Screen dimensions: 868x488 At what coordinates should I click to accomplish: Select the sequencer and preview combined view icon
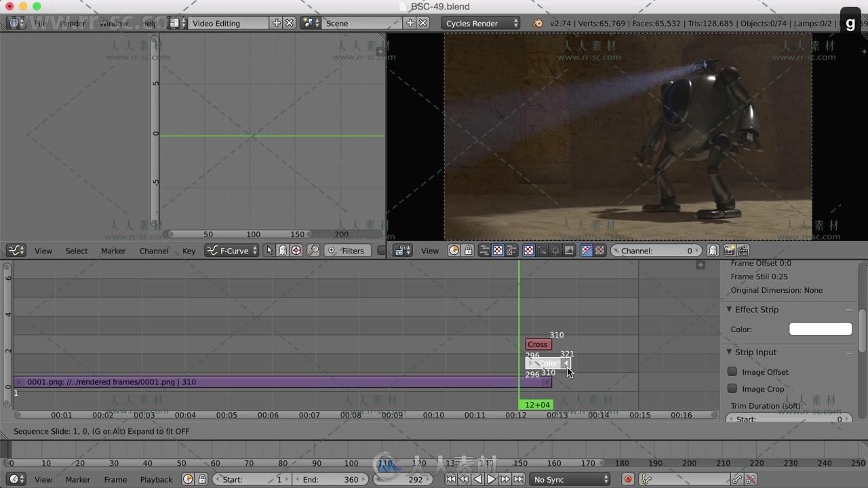(x=511, y=251)
